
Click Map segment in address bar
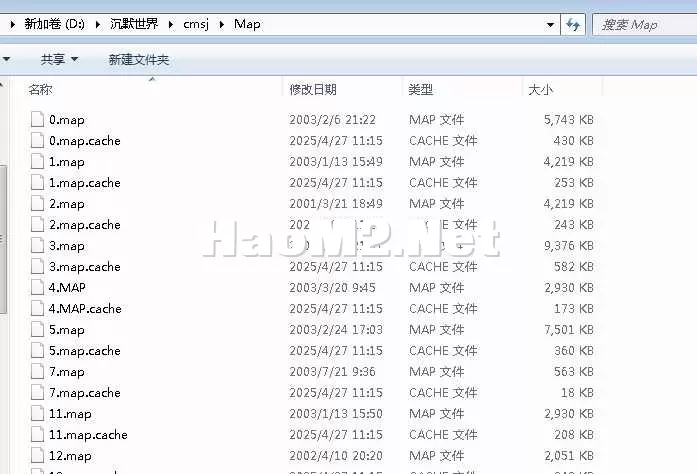247,24
